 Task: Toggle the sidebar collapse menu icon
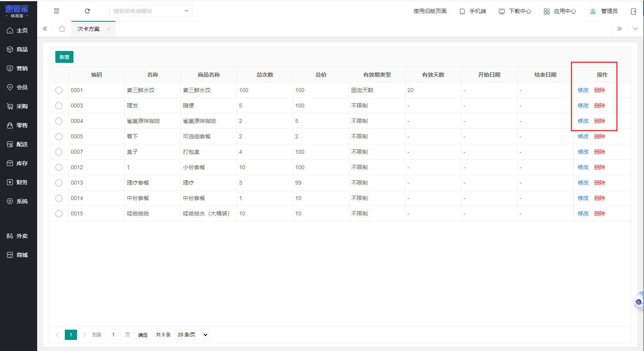56,11
